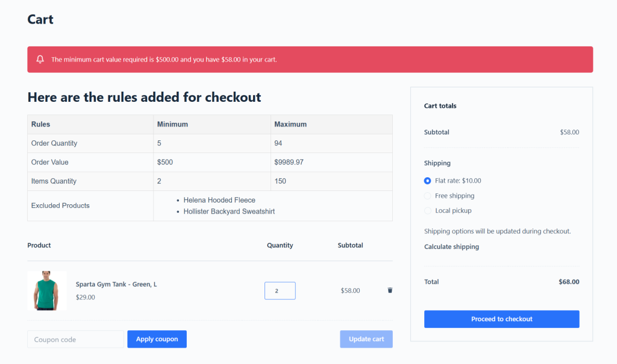This screenshot has width=617, height=364.
Task: Remove Sparta Gym Tank with the trash icon
Action: tap(390, 290)
